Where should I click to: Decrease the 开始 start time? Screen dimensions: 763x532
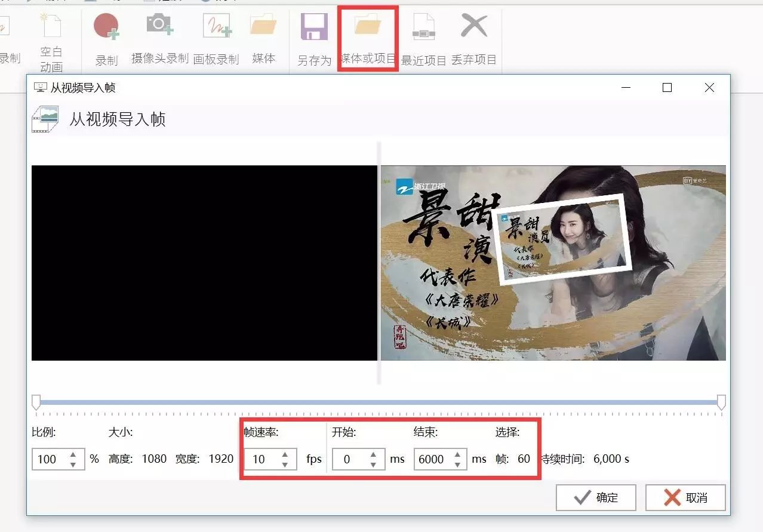click(x=373, y=464)
